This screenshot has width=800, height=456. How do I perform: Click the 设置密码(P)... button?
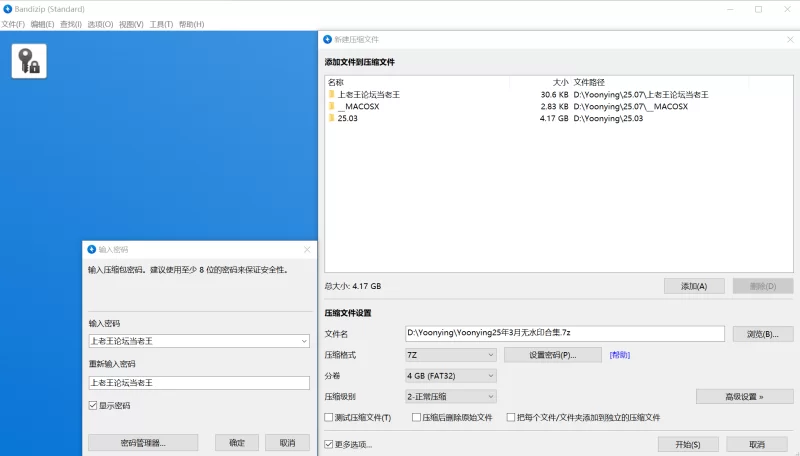(x=553, y=355)
